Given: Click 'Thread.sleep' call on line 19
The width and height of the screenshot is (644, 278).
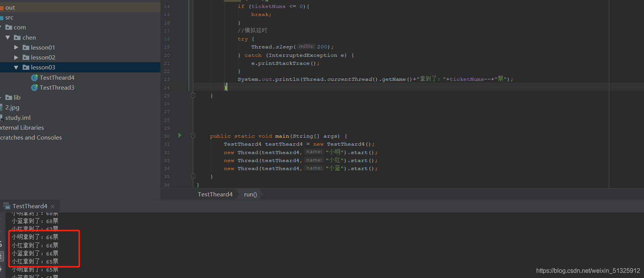Looking at the screenshot, I should pyautogui.click(x=272, y=47).
